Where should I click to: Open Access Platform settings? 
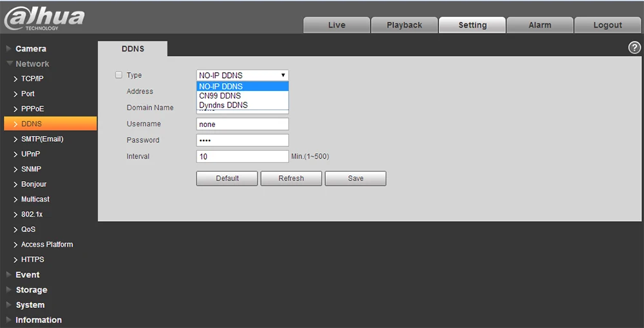point(47,245)
